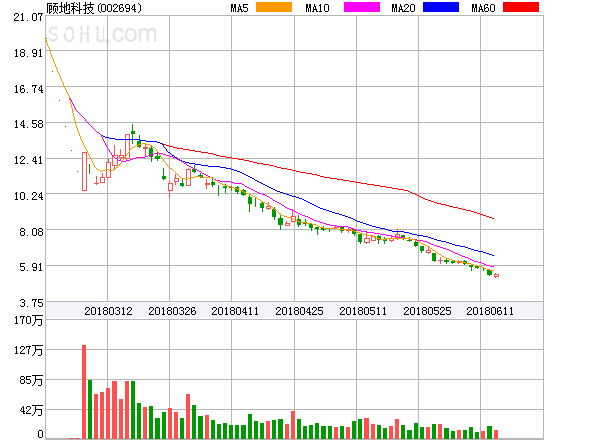
Task: Click the last small red candlestick on chart
Action: tap(497, 275)
